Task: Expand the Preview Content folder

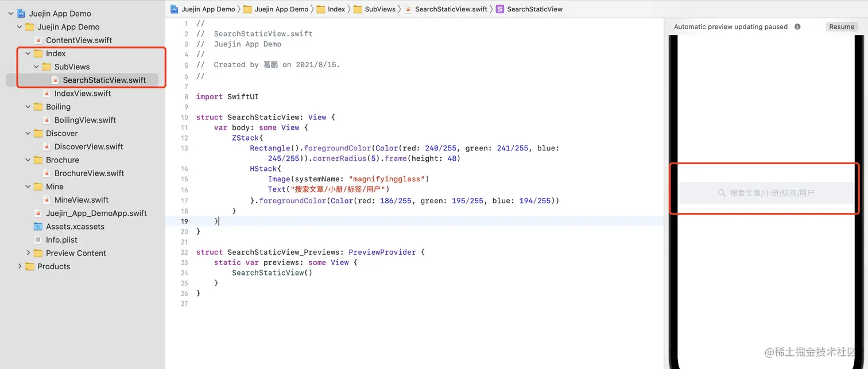Action: coord(28,253)
